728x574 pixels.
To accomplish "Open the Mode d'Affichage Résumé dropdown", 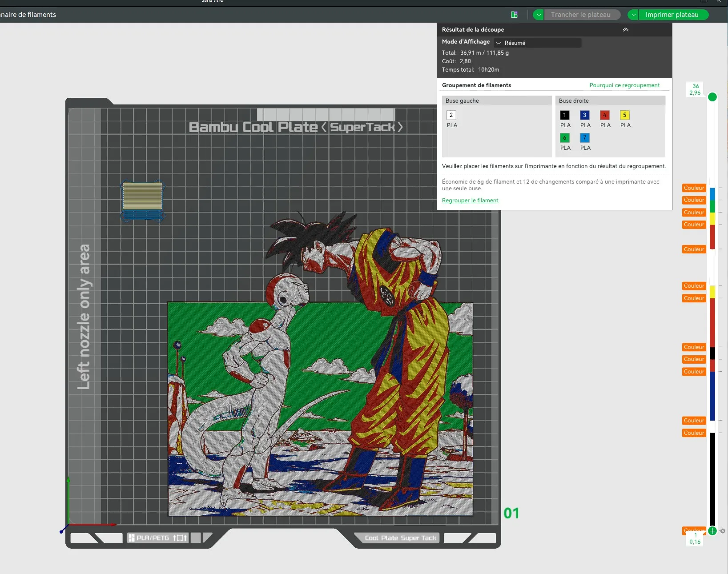I will (x=537, y=43).
